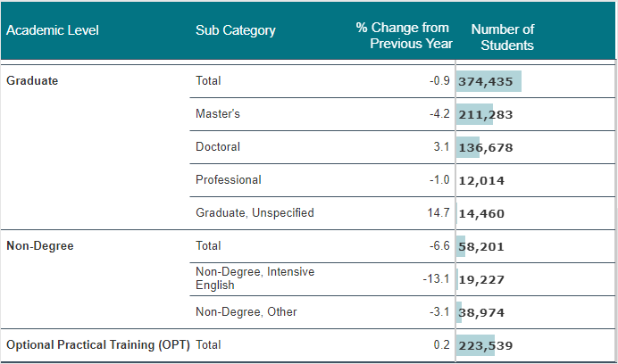Viewport: 618px width, 364px height.
Task: Select the "Graduate" academic level row label
Action: (32, 81)
